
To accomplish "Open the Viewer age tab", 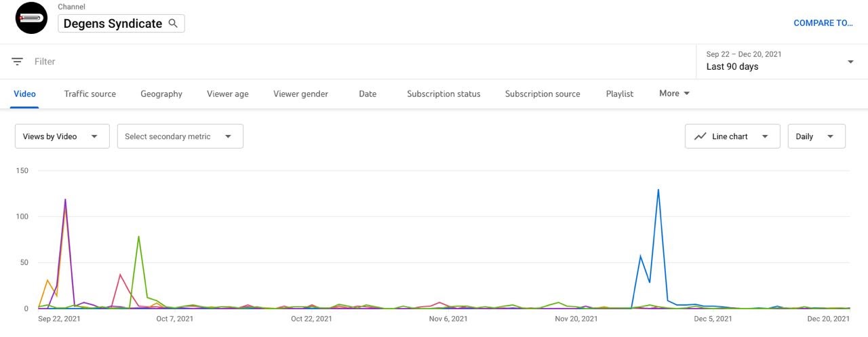I will pyautogui.click(x=228, y=94).
